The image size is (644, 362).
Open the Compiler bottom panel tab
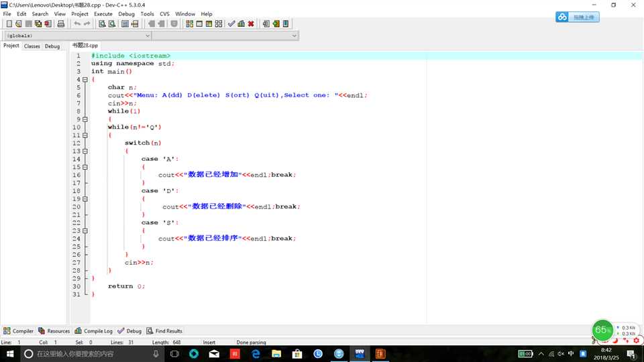tap(19, 330)
